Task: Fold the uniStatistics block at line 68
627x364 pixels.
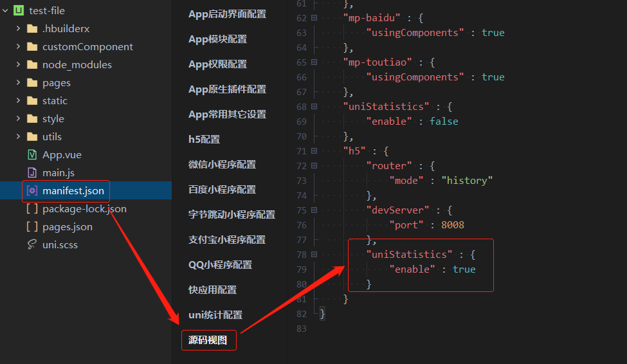Action: 314,106
